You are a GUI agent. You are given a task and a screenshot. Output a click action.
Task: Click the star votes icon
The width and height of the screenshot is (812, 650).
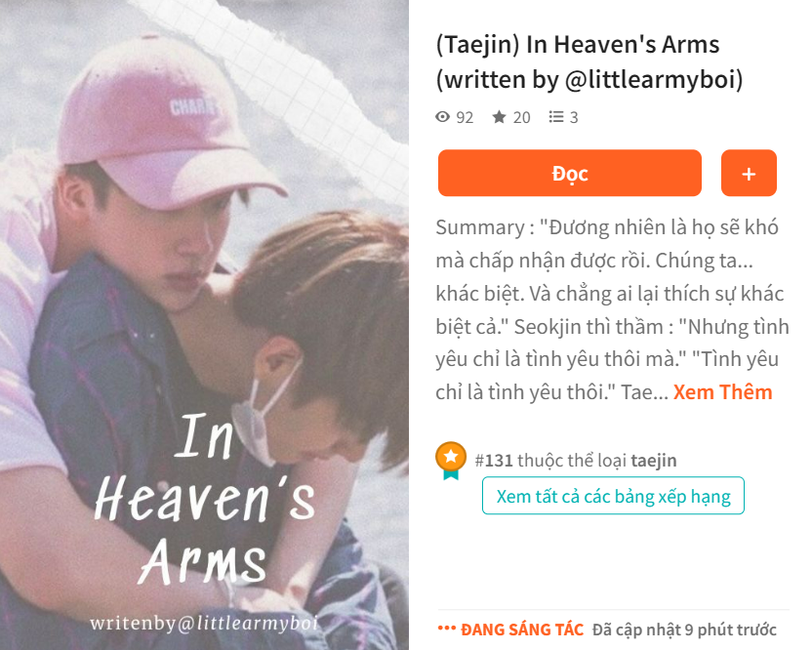coord(499,117)
